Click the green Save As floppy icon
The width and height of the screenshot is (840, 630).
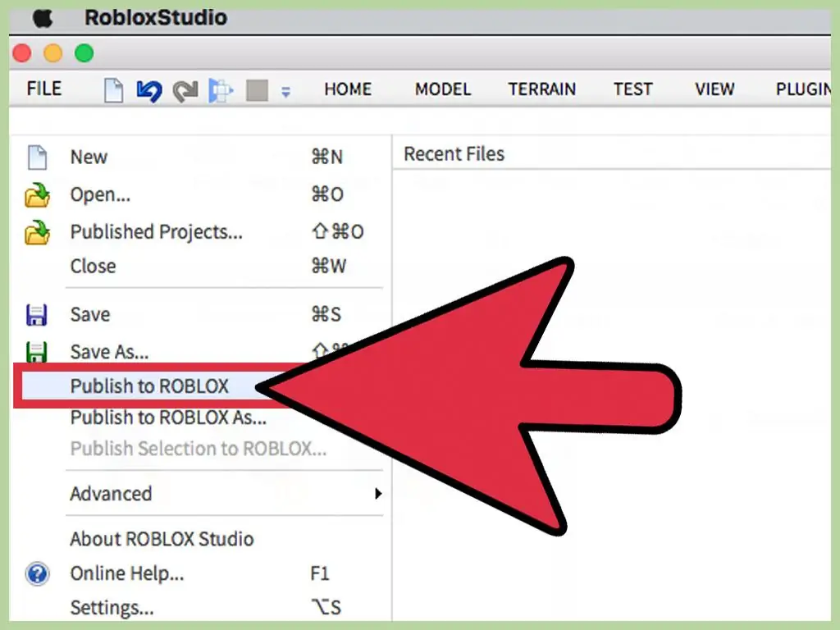[36, 353]
